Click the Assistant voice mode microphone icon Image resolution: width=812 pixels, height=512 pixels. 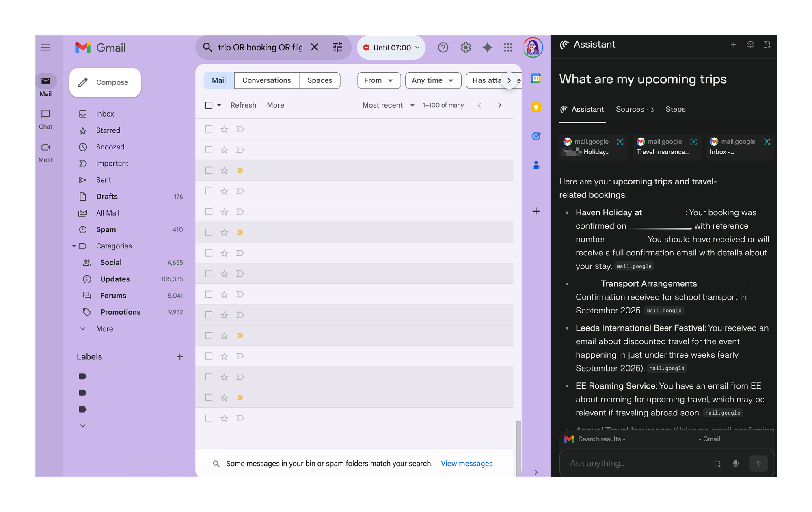point(736,463)
